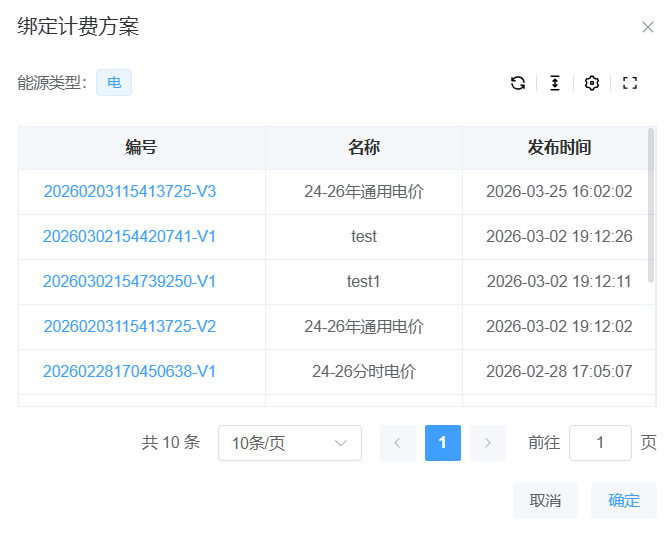
Task: Click the 共 10 条 total text
Action: 171,443
